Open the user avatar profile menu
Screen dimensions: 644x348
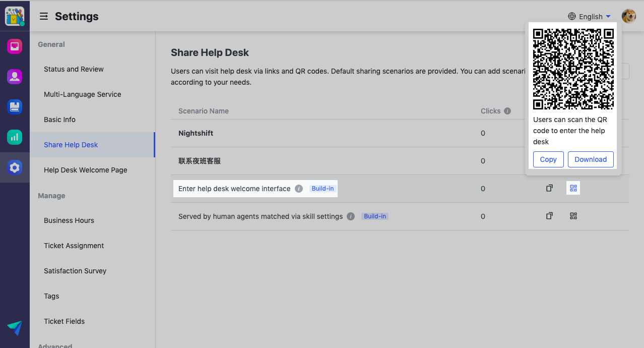click(x=628, y=17)
